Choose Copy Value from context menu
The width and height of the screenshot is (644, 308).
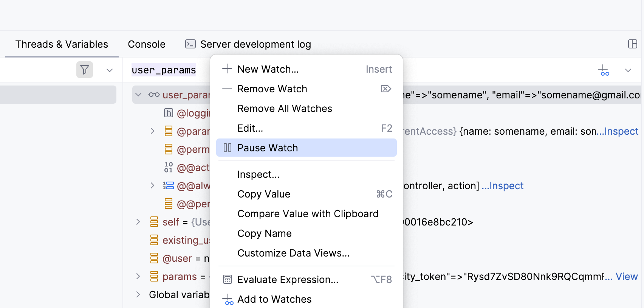click(x=264, y=194)
